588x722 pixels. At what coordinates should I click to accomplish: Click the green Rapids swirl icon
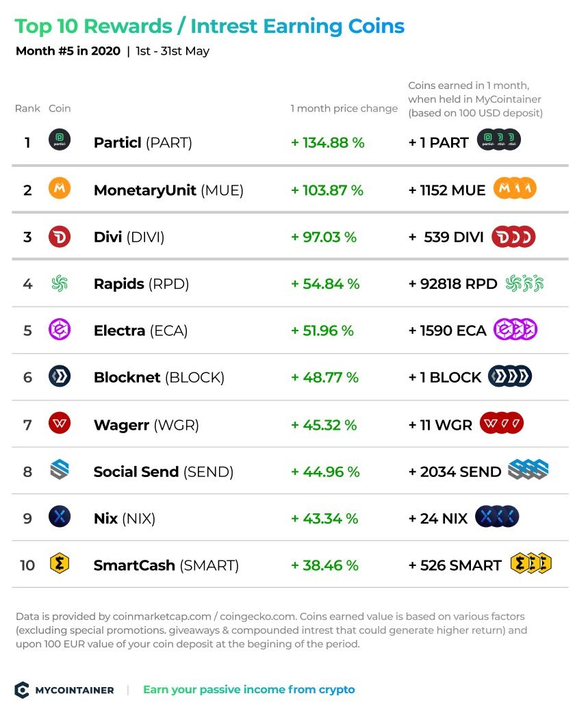click(60, 283)
